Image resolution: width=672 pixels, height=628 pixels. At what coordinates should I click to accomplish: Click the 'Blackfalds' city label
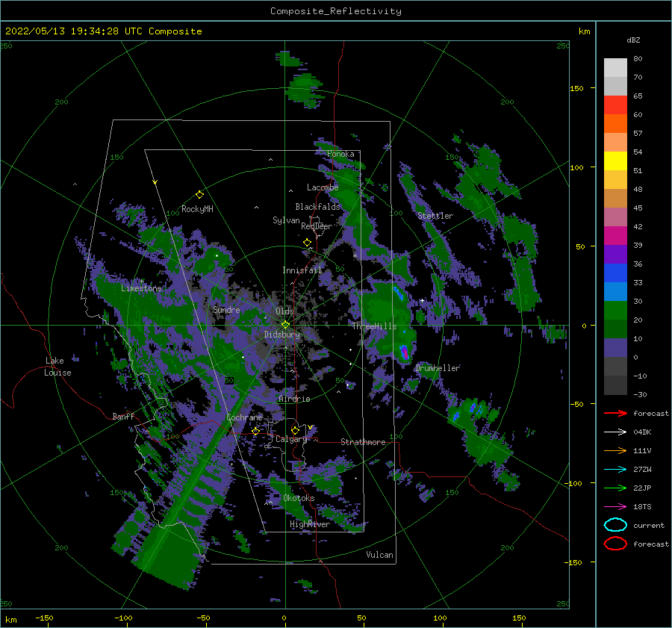[x=317, y=207]
